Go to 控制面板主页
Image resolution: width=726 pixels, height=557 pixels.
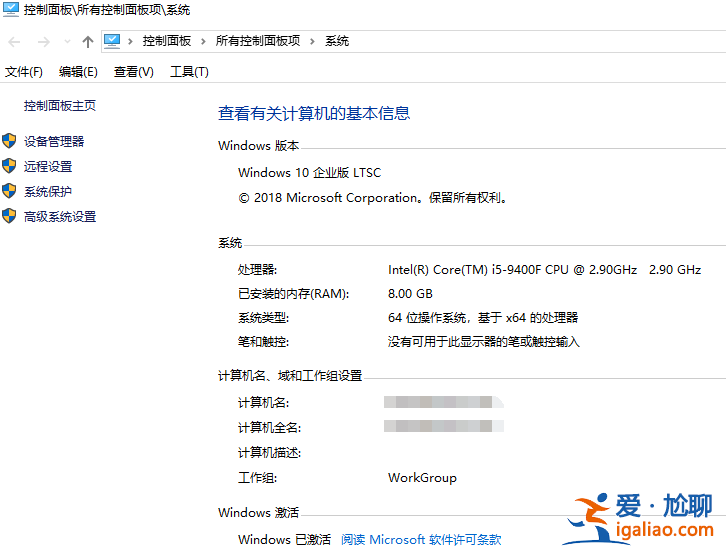pos(60,106)
